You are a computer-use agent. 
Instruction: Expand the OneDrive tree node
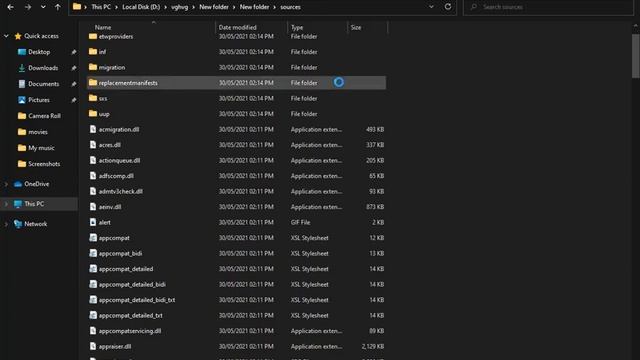[x=6, y=184]
